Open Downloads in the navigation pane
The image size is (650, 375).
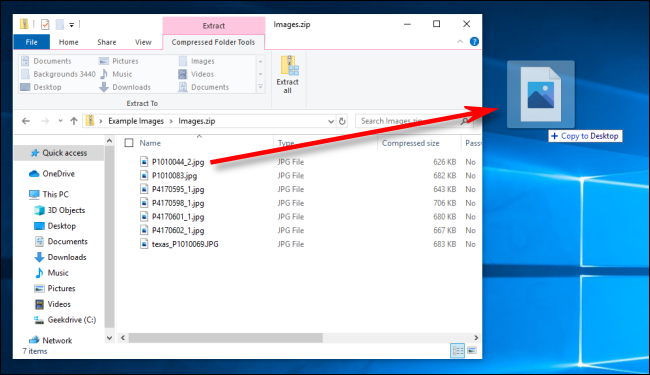(60, 257)
